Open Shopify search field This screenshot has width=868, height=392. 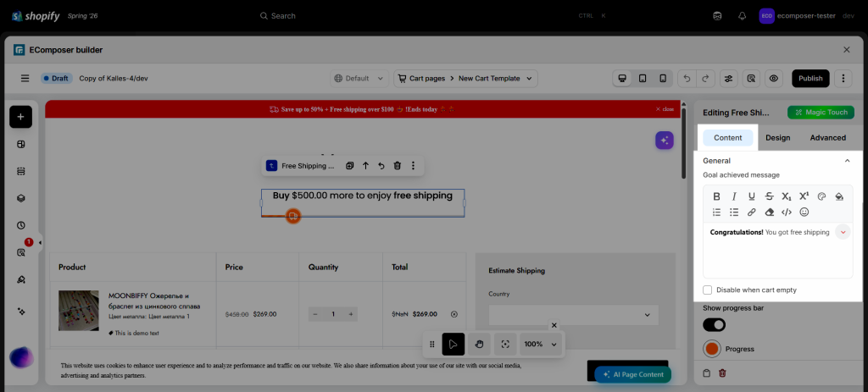[x=434, y=16]
